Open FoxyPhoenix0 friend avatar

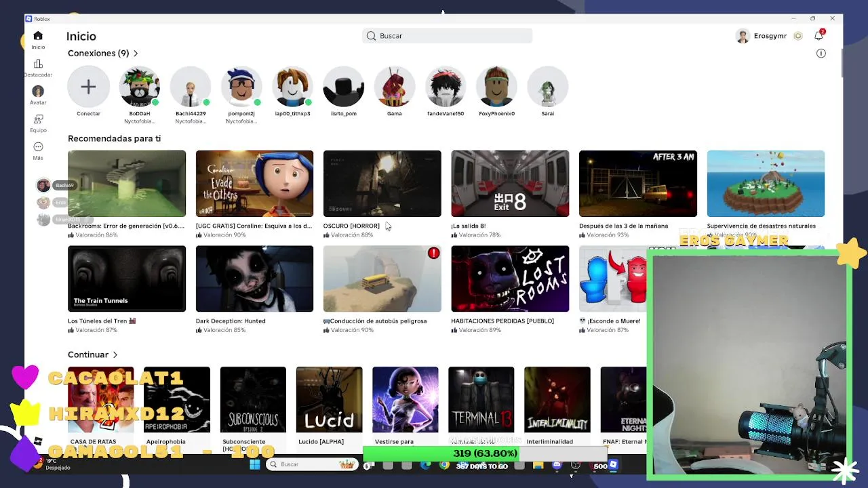click(496, 87)
